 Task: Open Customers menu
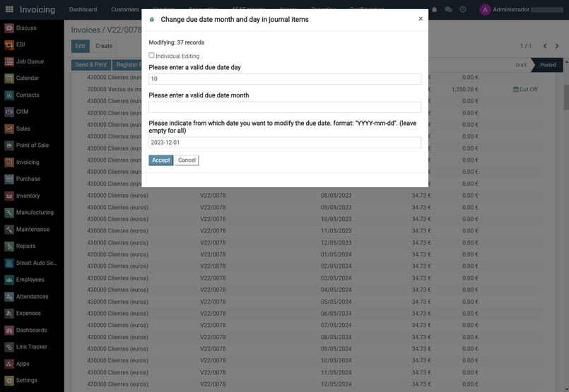coord(125,9)
